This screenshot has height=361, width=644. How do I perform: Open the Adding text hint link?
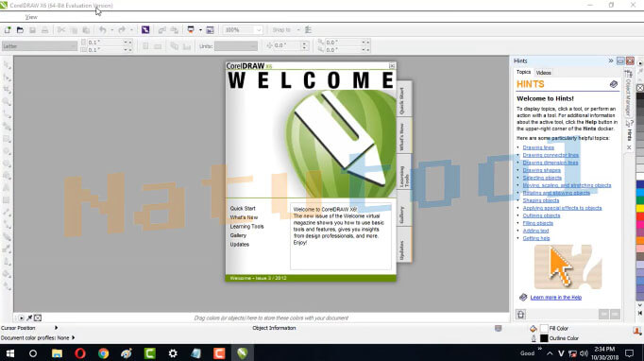pos(535,231)
